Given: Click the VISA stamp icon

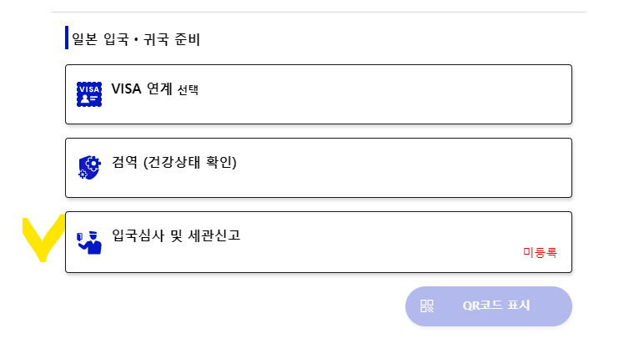Looking at the screenshot, I should click(88, 94).
